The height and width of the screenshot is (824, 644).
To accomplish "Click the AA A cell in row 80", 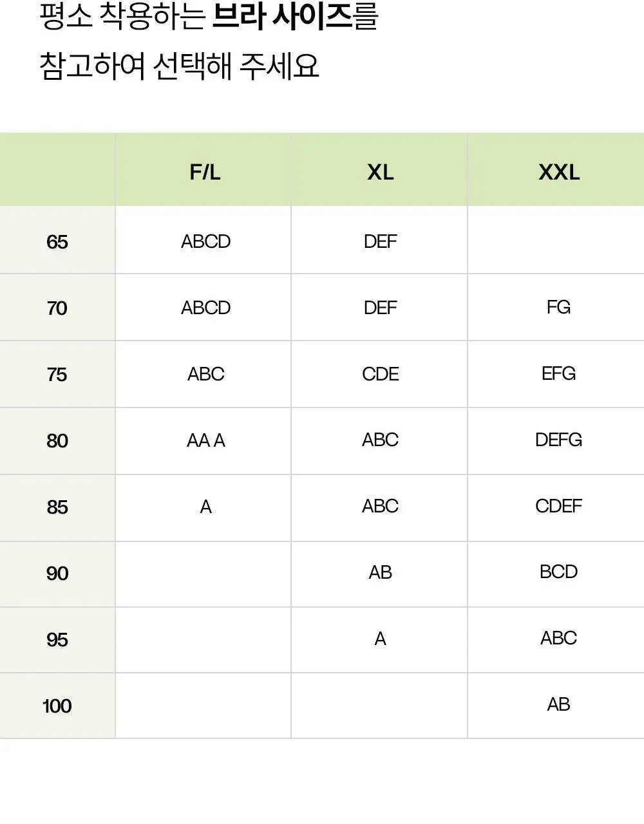I will click(205, 440).
